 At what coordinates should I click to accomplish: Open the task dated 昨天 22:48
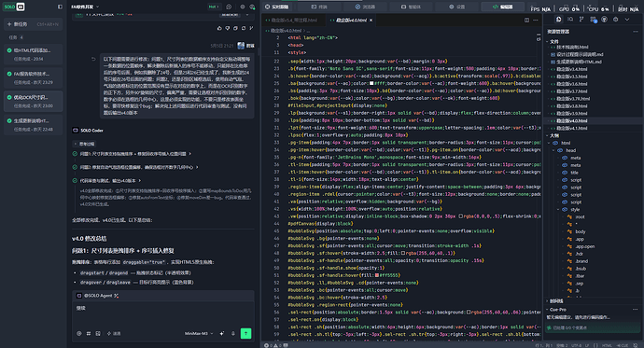point(34,124)
